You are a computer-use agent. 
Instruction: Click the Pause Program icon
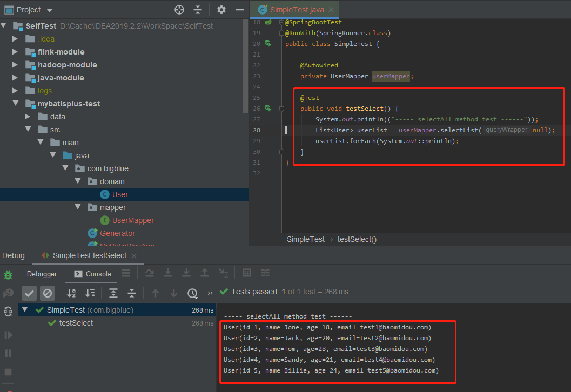pyautogui.click(x=8, y=354)
